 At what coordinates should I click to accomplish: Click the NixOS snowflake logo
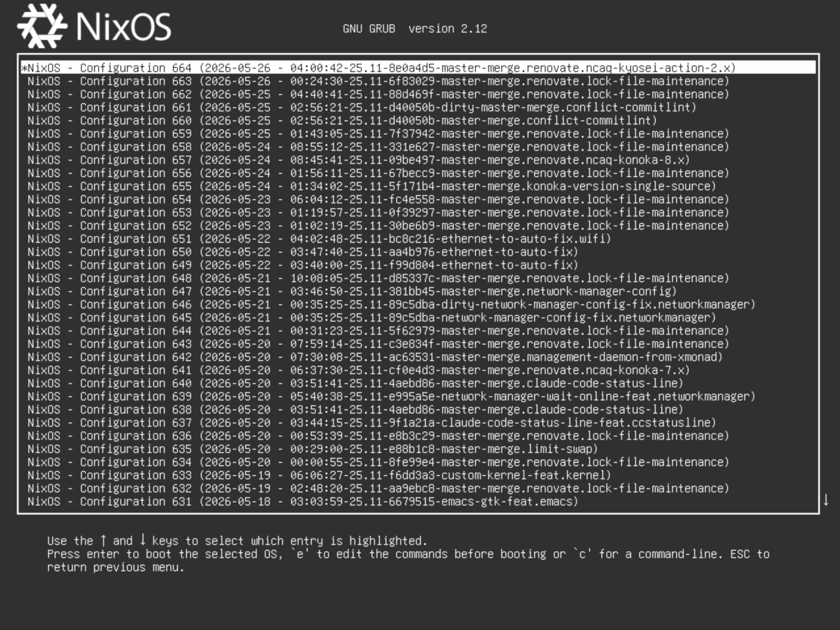(41, 26)
